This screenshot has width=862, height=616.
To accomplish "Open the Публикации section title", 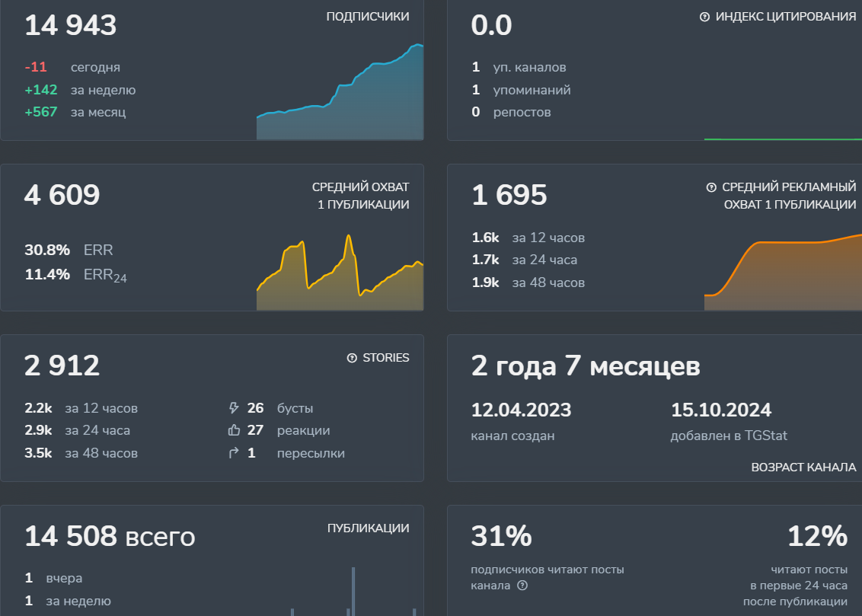I will coord(368,528).
